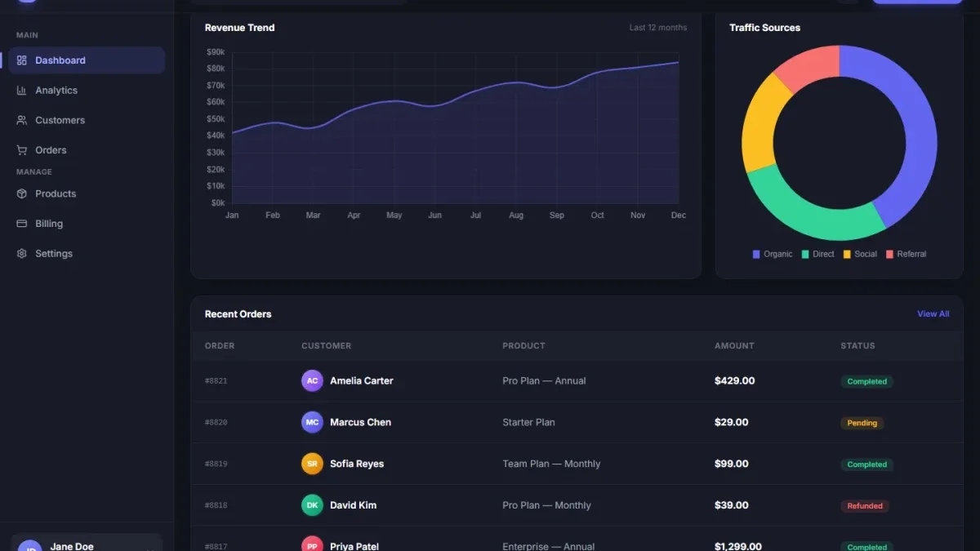Open the Dashboard menu item
Image resolution: width=980 pixels, height=551 pixels.
click(x=87, y=60)
